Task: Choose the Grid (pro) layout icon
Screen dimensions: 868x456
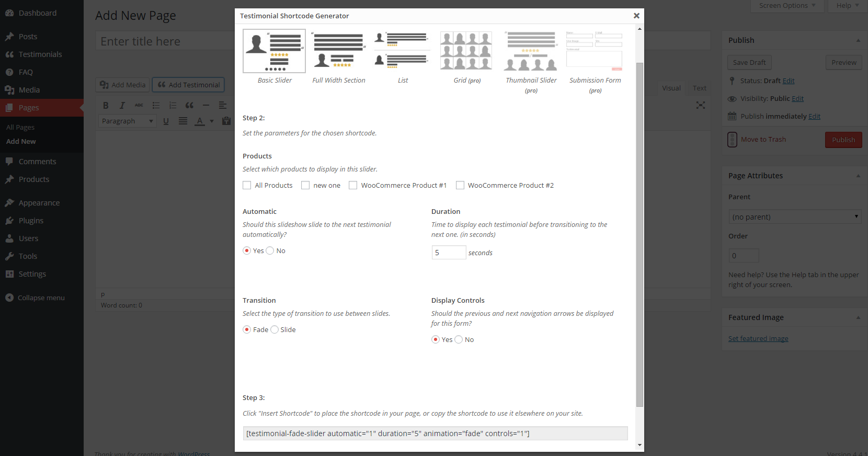Action: (x=466, y=51)
